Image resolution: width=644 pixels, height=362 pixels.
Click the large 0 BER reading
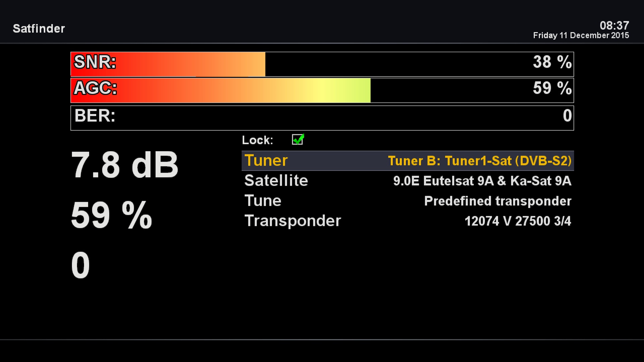click(x=80, y=265)
